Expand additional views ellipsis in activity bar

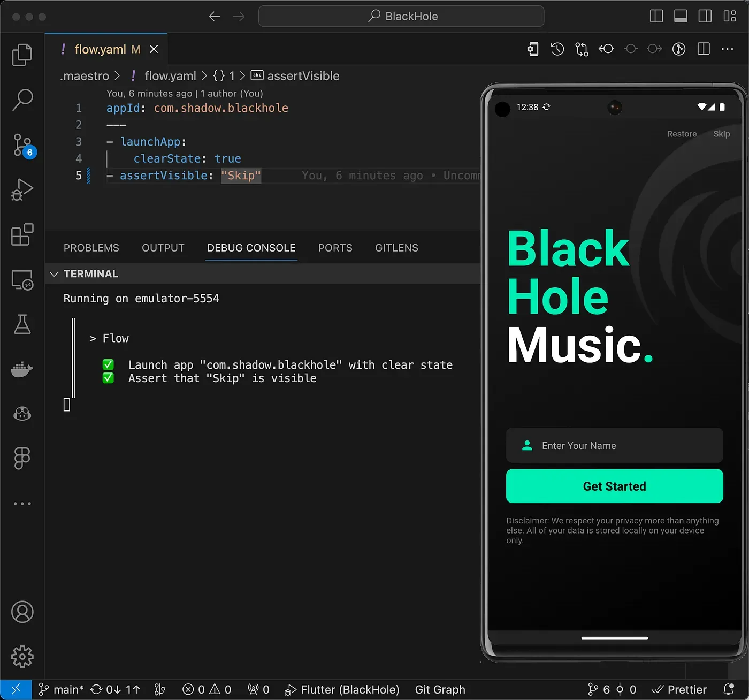tap(22, 504)
